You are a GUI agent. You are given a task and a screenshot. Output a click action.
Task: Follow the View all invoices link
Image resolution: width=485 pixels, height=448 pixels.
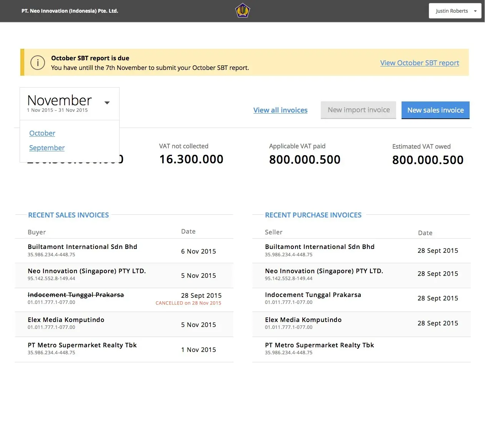pyautogui.click(x=280, y=110)
